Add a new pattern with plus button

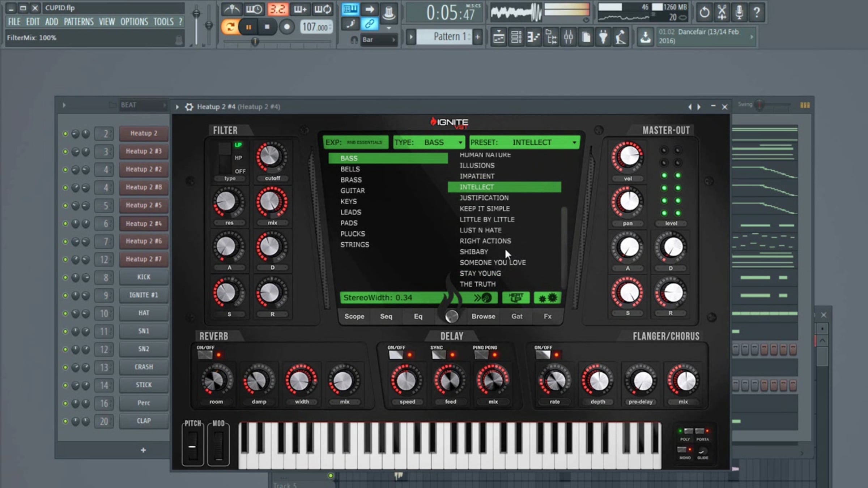478,37
